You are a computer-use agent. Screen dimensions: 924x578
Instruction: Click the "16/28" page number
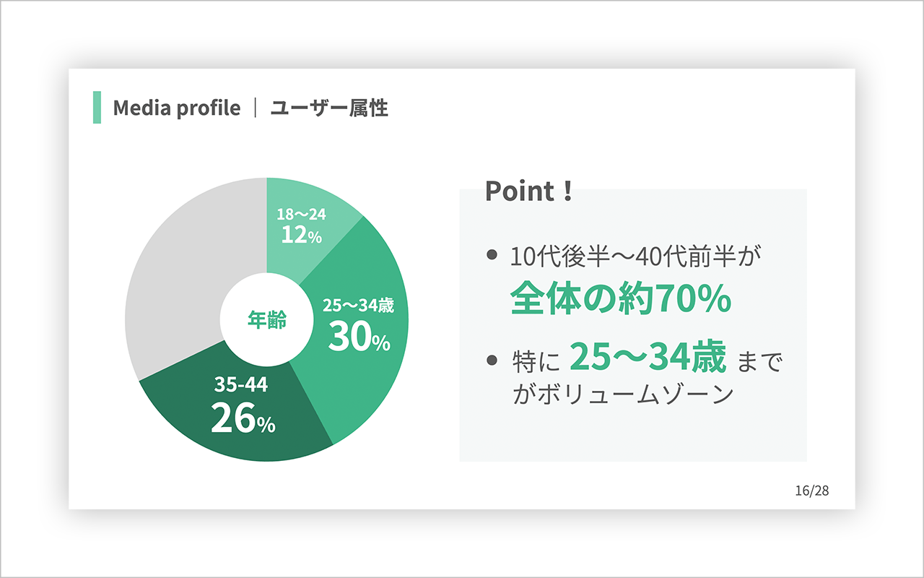(812, 491)
